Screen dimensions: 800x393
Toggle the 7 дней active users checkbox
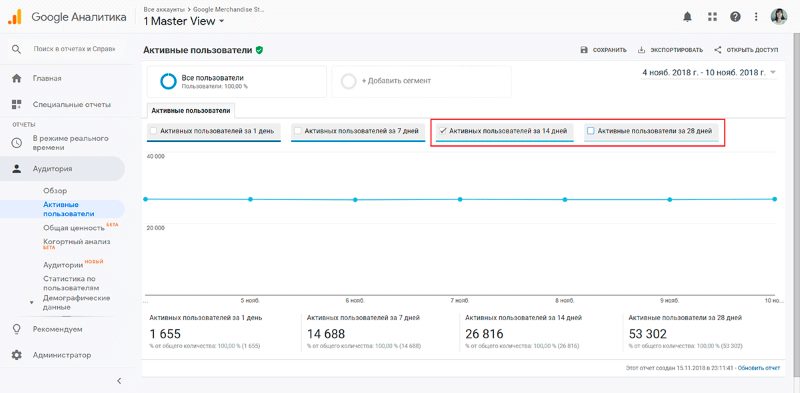pos(298,131)
